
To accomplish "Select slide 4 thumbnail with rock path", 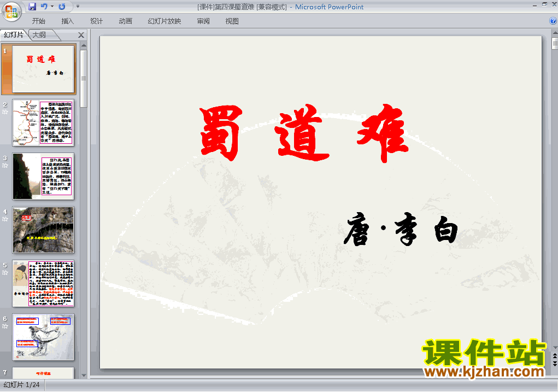I will pyautogui.click(x=43, y=230).
